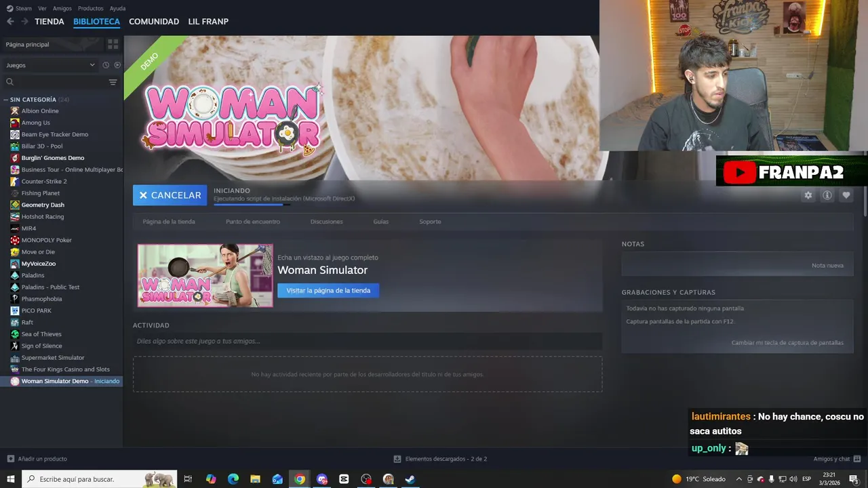Image resolution: width=868 pixels, height=488 pixels.
Task: Open the LIL FRANP profile tab
Action: pos(208,22)
